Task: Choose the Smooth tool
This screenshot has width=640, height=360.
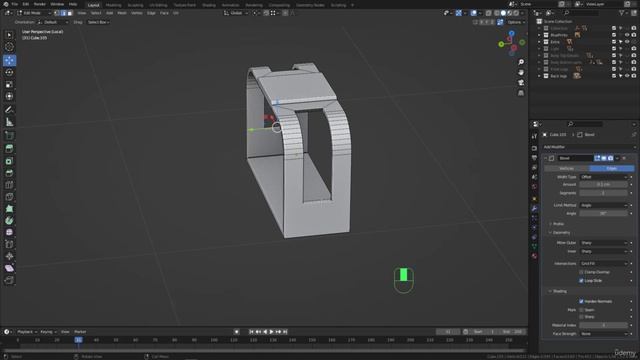Action: click(x=9, y=232)
